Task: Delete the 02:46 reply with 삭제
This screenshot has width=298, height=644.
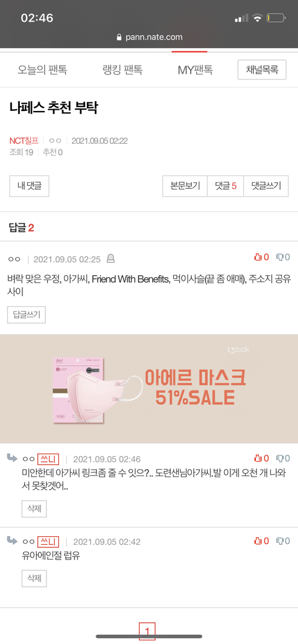Action: point(34,509)
